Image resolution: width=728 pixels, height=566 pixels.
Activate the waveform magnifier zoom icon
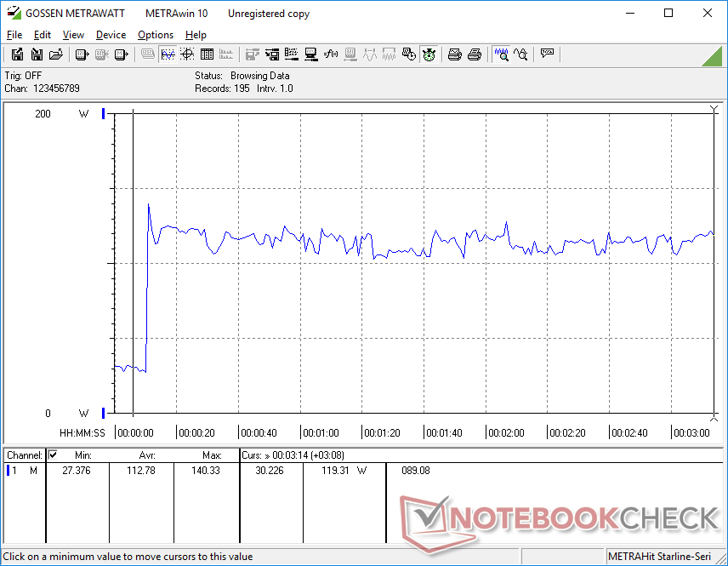pyautogui.click(x=502, y=54)
